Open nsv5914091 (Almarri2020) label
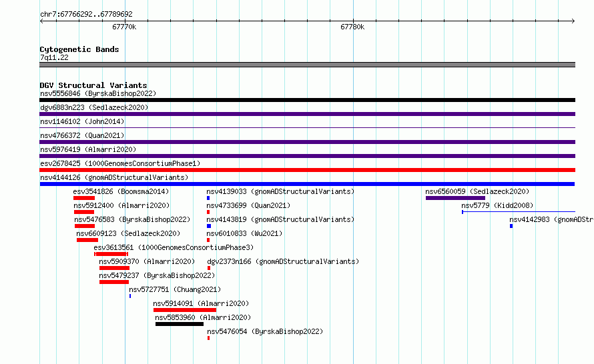Image resolution: width=594 pixels, height=364 pixels. tap(201, 303)
